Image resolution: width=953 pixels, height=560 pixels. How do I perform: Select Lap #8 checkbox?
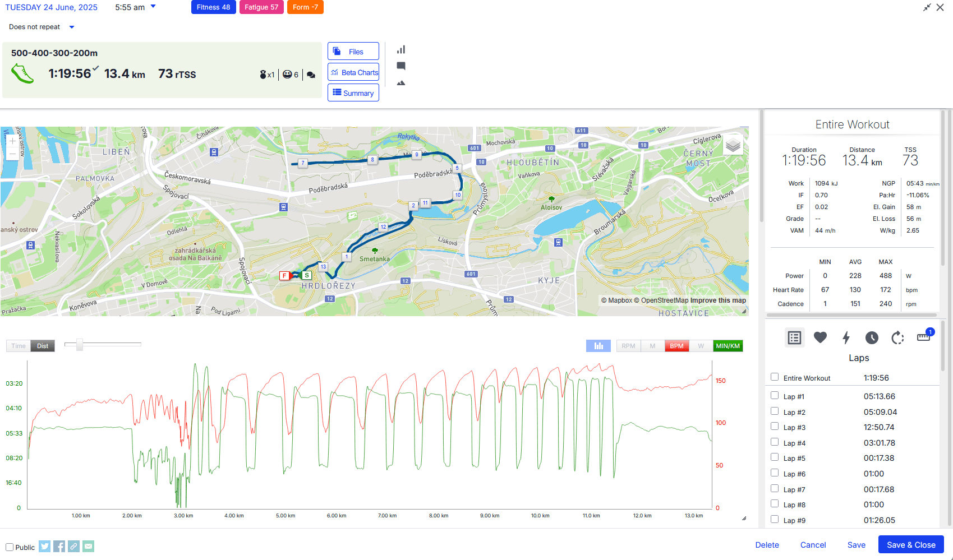click(775, 504)
